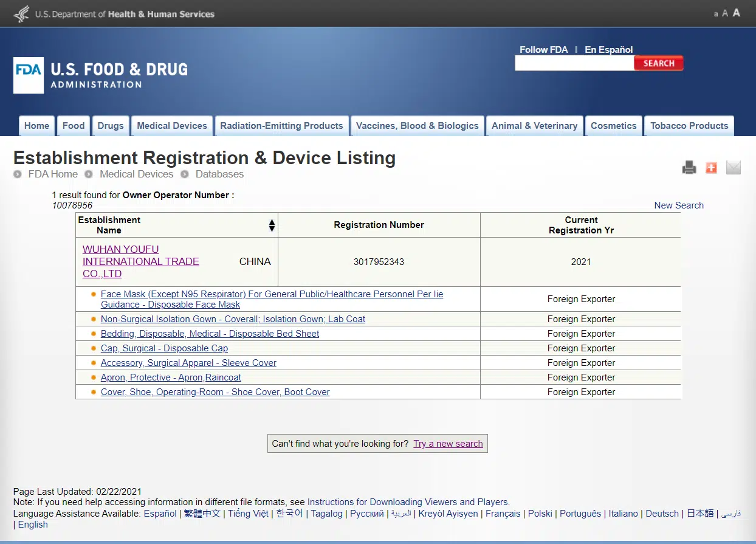The height and width of the screenshot is (544, 756).
Task: Select 日本語 language assistance
Action: (x=700, y=514)
